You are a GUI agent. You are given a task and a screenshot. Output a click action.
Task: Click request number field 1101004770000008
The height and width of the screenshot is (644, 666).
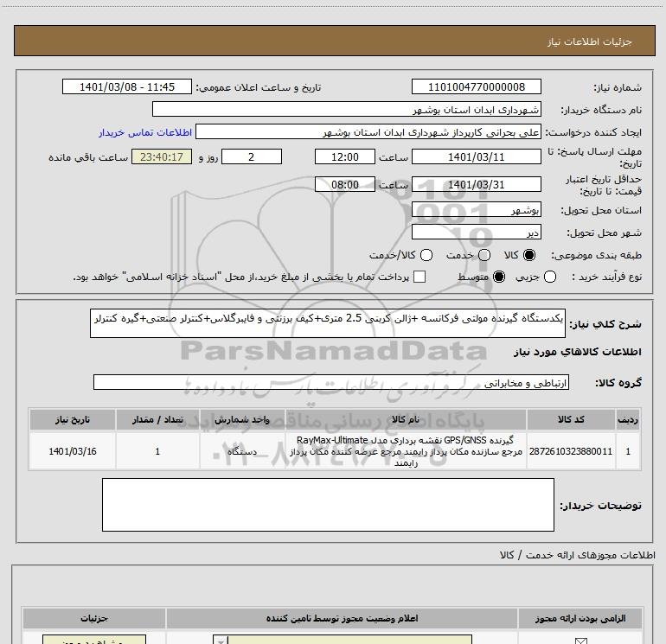pyautogui.click(x=476, y=86)
